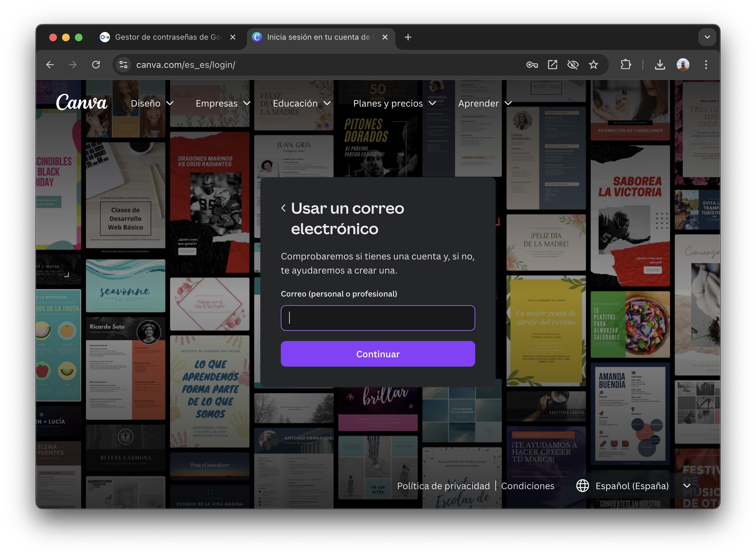Open the Planes y precios menu
Viewport: 756px width, 556px height.
[388, 103]
